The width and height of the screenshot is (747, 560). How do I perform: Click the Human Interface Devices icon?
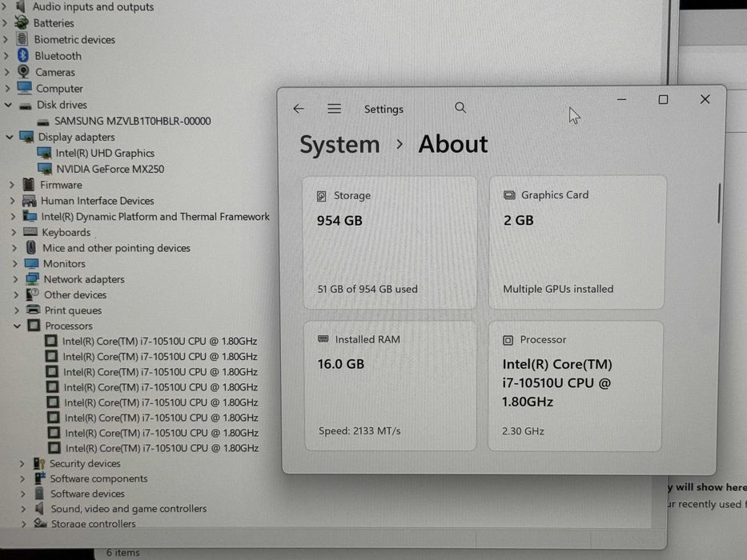click(29, 201)
